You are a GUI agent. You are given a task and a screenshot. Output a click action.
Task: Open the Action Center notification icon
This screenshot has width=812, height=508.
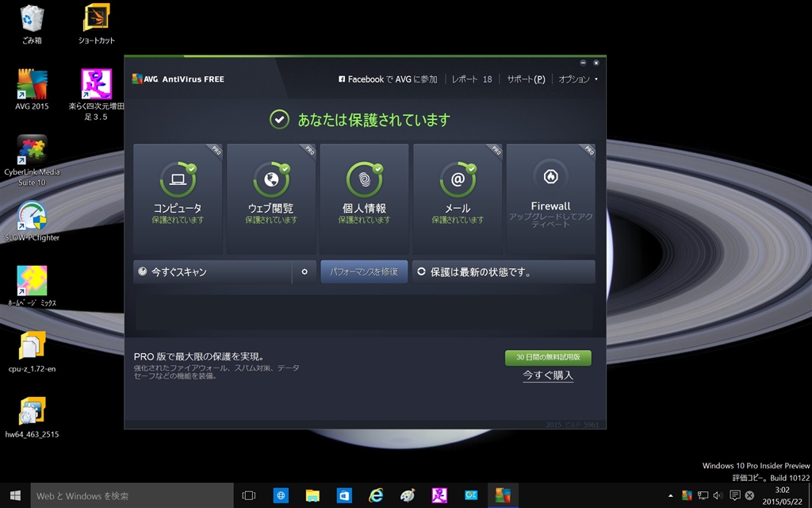[734, 495]
